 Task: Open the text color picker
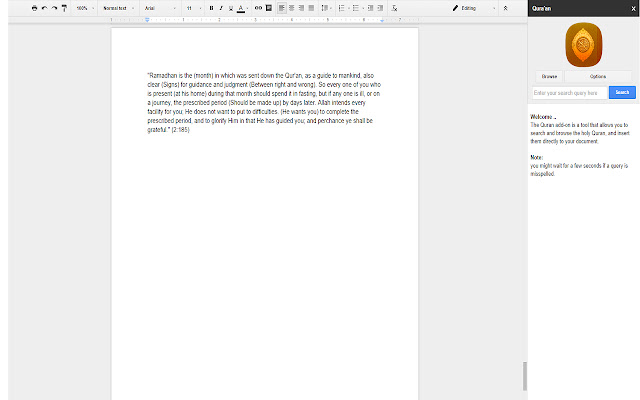[242, 8]
